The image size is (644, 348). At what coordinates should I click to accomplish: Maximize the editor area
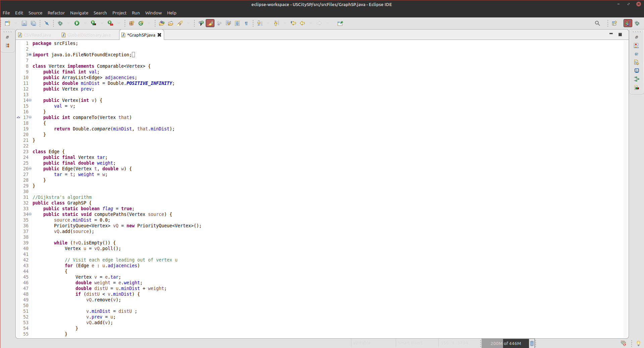coord(620,34)
